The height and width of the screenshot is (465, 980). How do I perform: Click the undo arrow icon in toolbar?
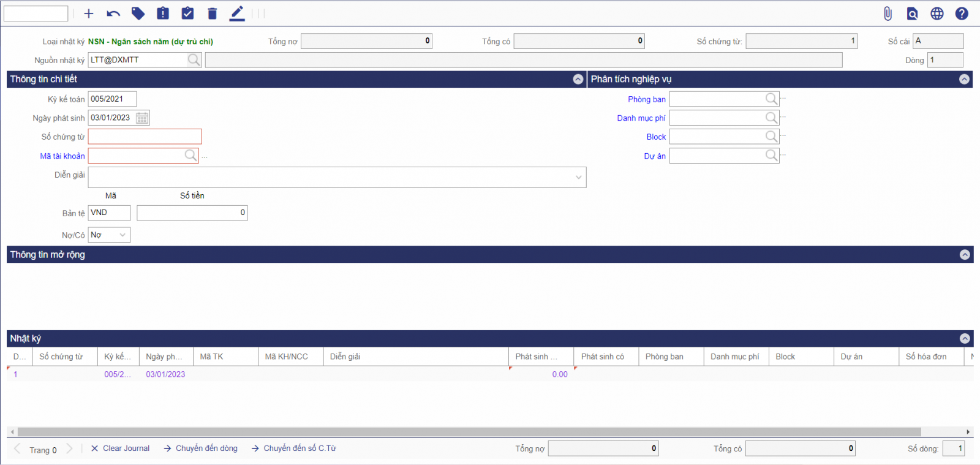113,13
